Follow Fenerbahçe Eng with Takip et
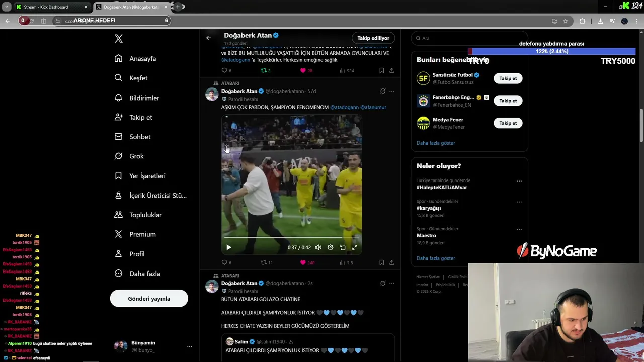 tap(508, 101)
